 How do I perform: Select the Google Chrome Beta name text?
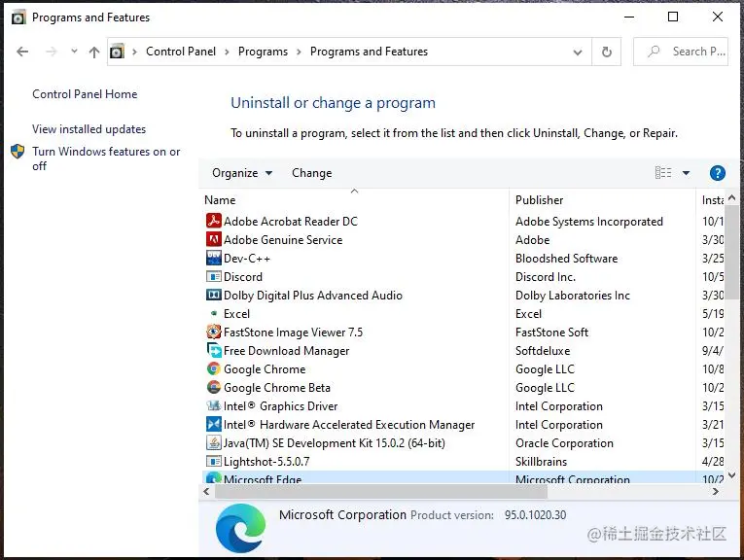click(276, 387)
